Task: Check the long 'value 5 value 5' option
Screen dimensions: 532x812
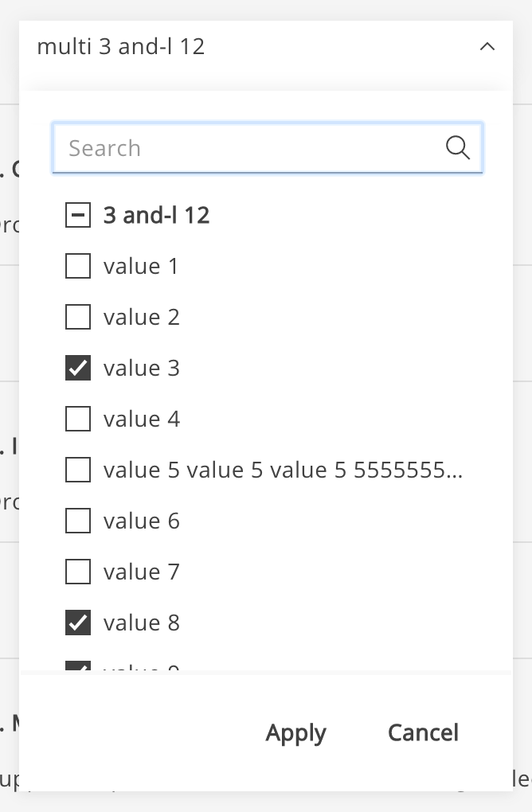Action: tap(77, 469)
